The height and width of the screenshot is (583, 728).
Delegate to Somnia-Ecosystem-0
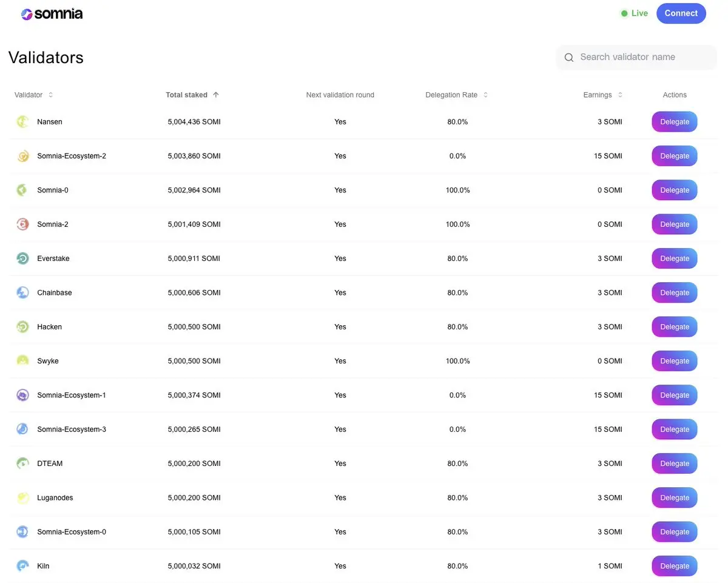[x=675, y=532]
